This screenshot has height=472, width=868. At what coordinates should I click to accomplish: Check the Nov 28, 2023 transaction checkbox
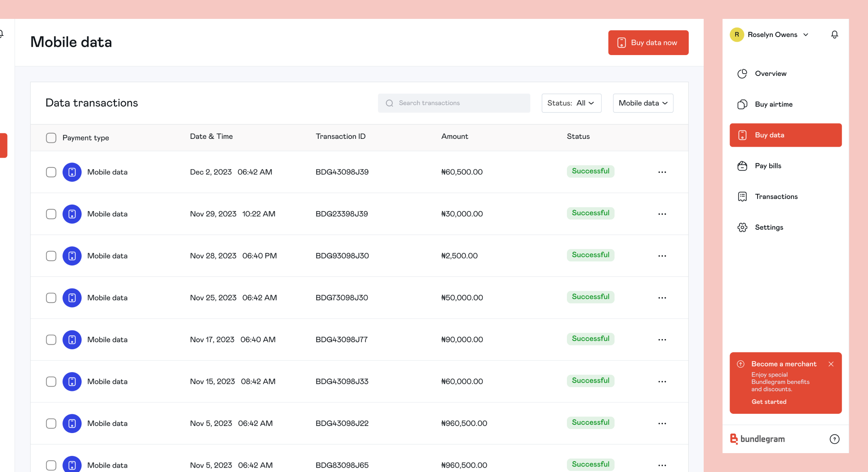(51, 256)
